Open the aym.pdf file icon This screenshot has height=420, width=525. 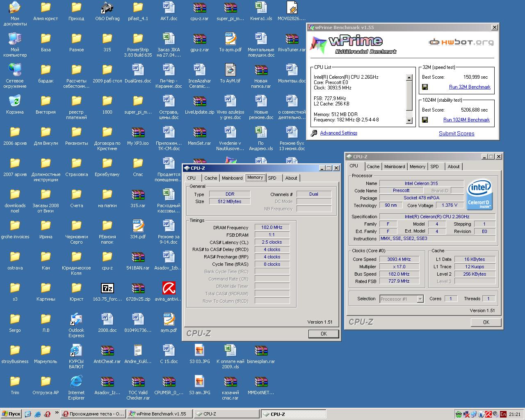tap(169, 320)
